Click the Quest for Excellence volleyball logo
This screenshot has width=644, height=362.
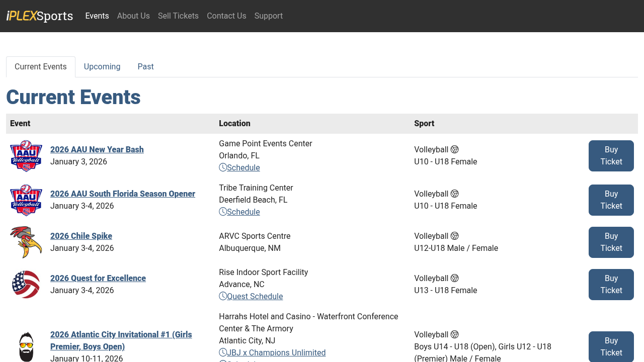[26, 285]
